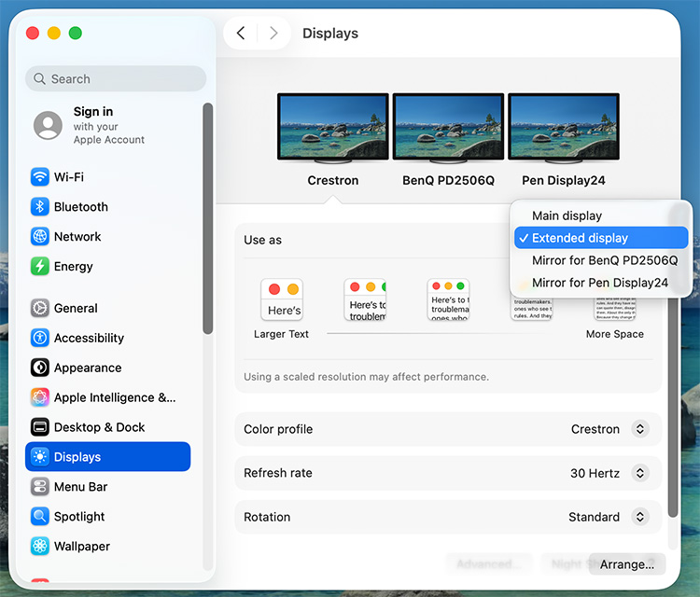The height and width of the screenshot is (597, 700).
Task: Select the BenQ PD2506Q display thumbnail
Action: click(x=448, y=127)
